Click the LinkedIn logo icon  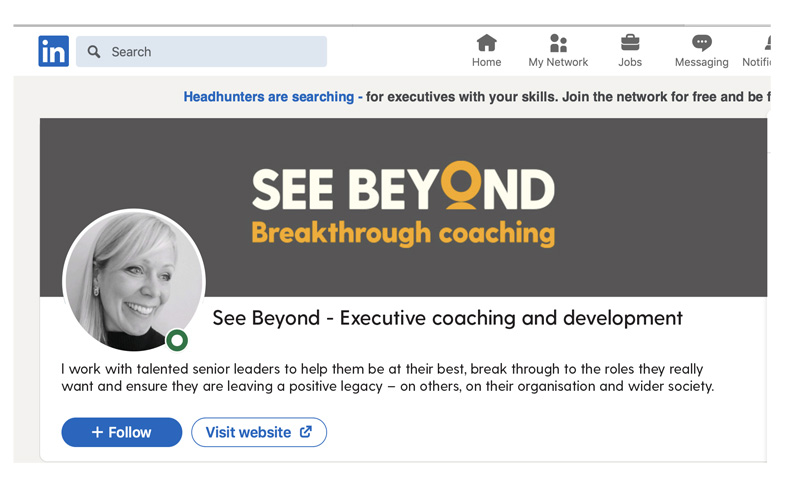point(54,51)
